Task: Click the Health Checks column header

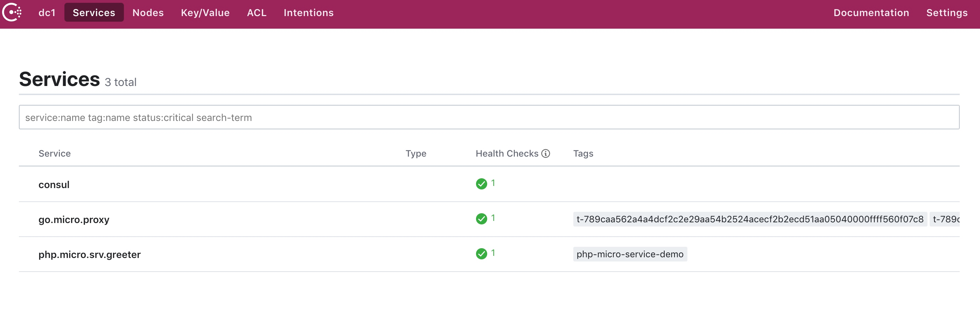Action: 507,153
